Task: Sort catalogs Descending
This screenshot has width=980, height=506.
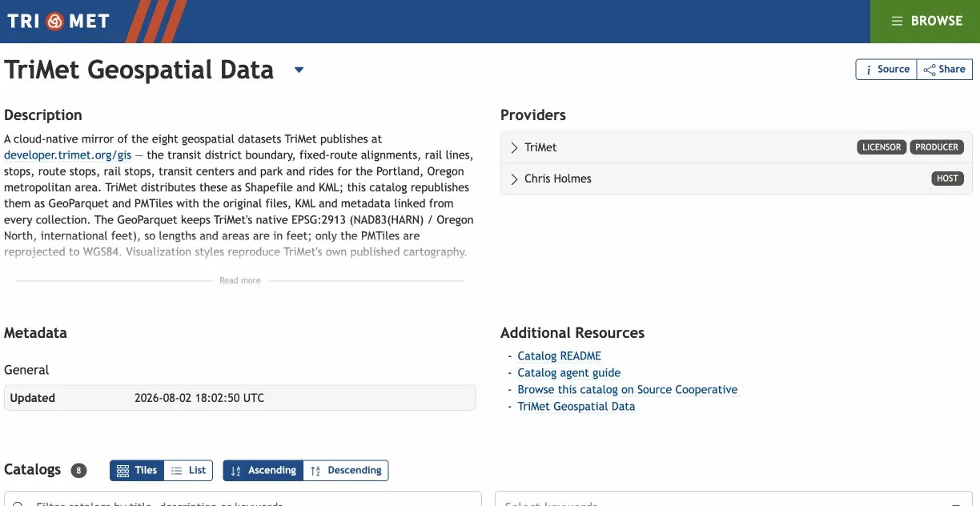Action: pyautogui.click(x=346, y=471)
